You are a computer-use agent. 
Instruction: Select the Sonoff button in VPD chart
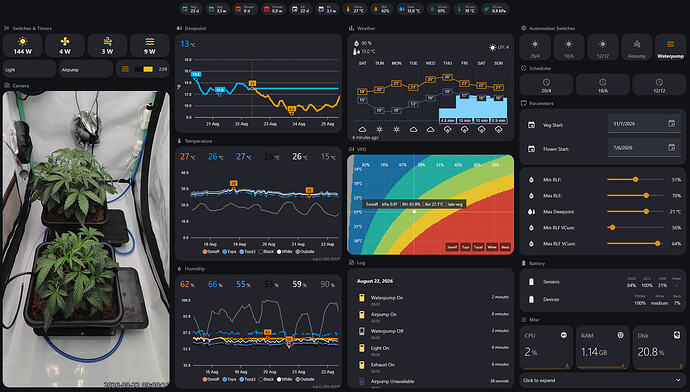[x=452, y=247]
